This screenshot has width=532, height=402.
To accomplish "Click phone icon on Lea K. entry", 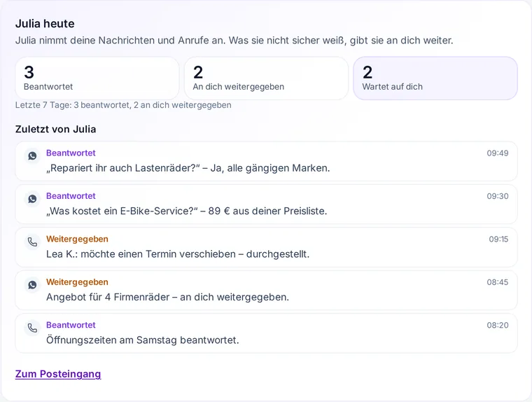I will [x=32, y=242].
